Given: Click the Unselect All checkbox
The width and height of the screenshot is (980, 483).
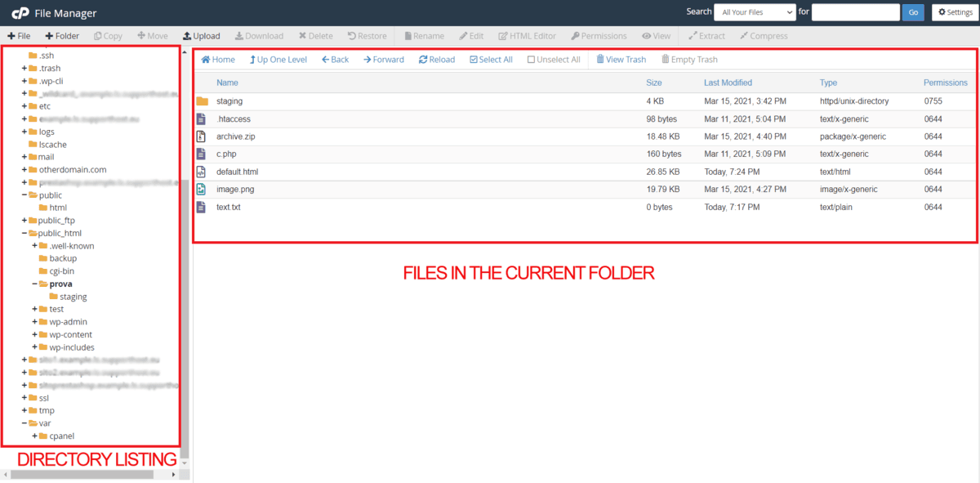Looking at the screenshot, I should (531, 60).
